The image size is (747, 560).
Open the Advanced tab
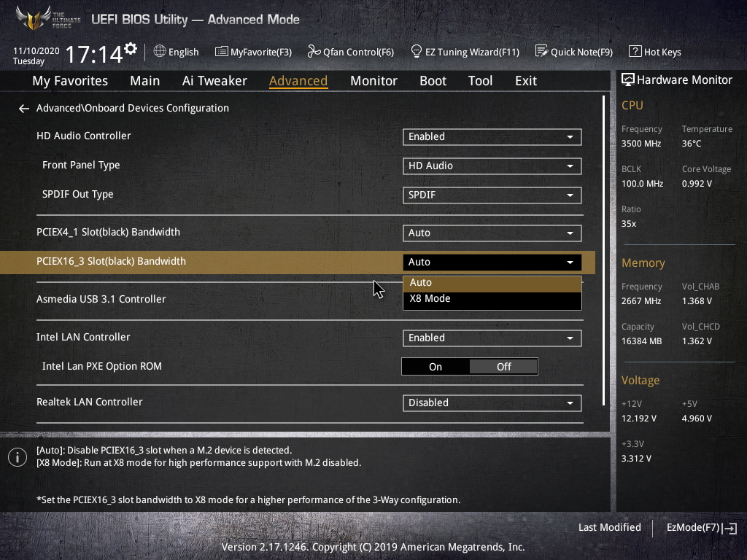point(298,81)
